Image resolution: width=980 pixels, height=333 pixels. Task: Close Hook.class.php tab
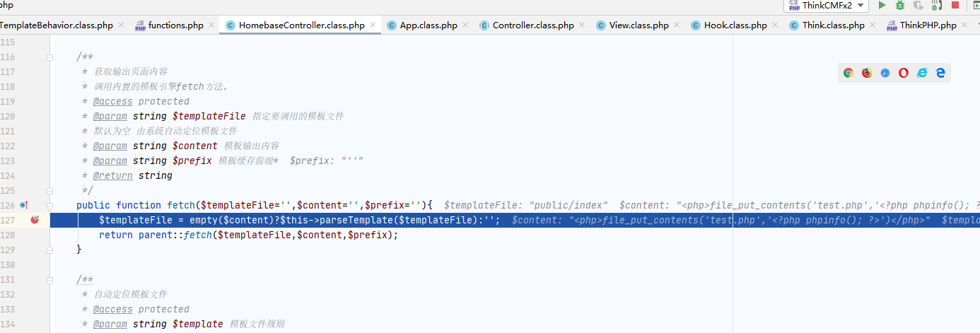pyautogui.click(x=775, y=25)
